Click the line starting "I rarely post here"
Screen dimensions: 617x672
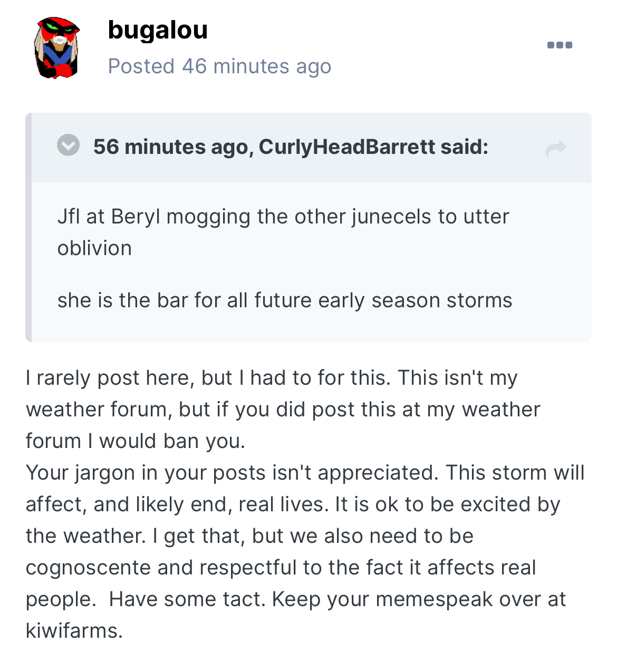click(271, 378)
